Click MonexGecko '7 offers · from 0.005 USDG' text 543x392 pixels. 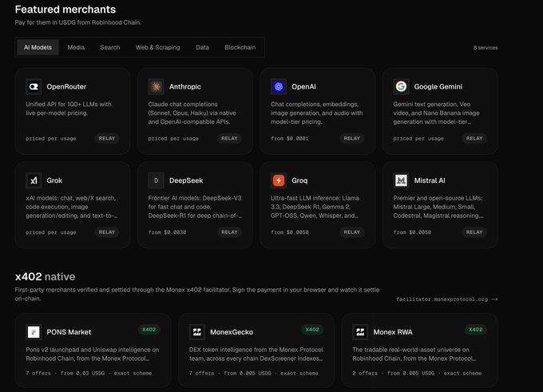click(x=230, y=374)
